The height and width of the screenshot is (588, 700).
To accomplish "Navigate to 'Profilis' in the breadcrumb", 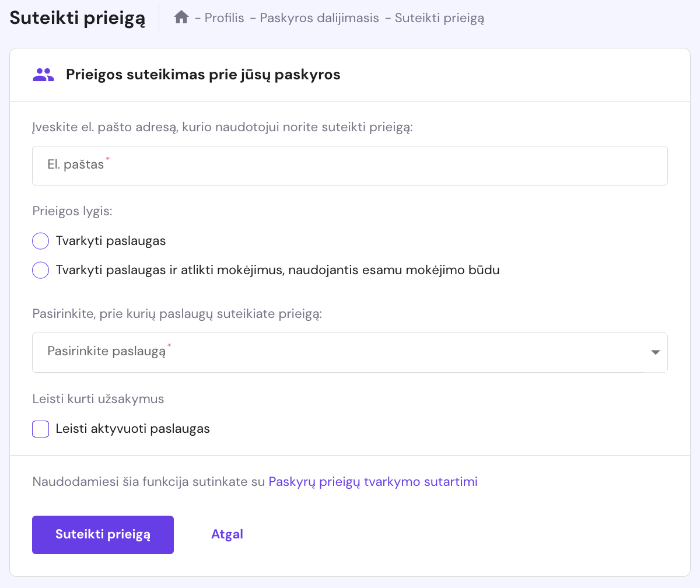I will (x=224, y=18).
